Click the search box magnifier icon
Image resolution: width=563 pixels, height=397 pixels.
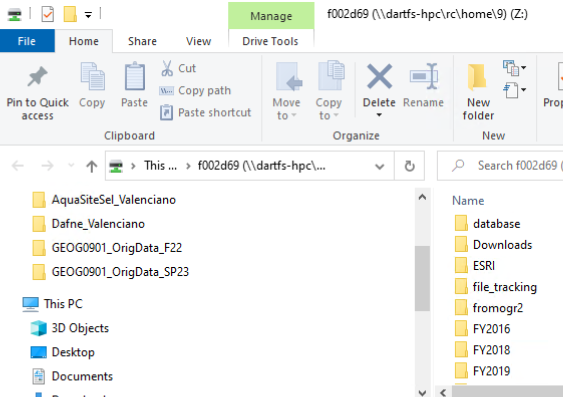pos(458,165)
